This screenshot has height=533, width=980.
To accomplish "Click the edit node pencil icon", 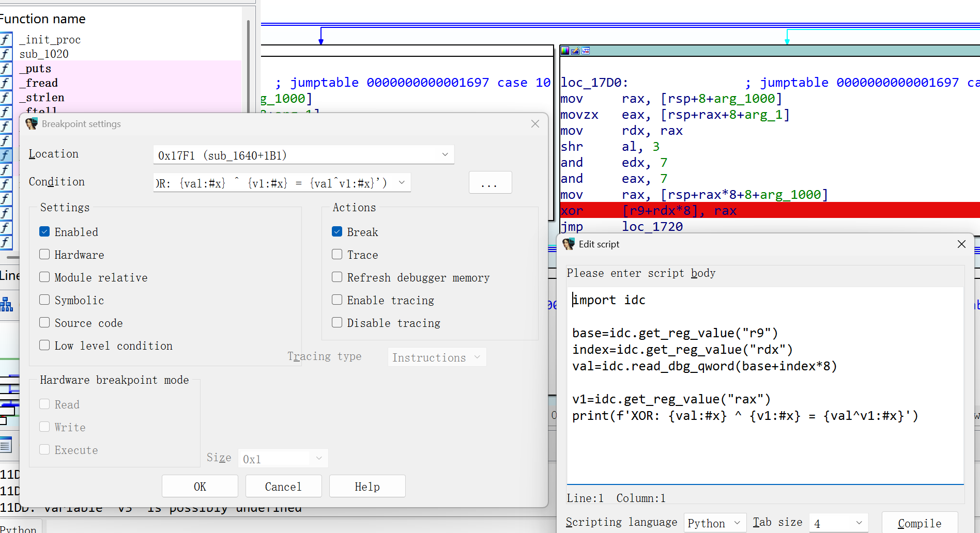I will [x=575, y=51].
